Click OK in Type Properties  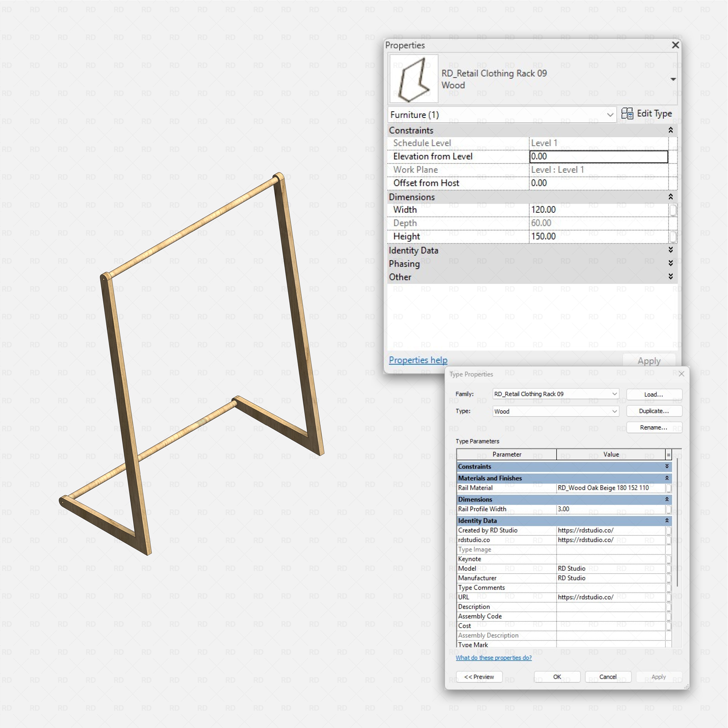coord(557,677)
